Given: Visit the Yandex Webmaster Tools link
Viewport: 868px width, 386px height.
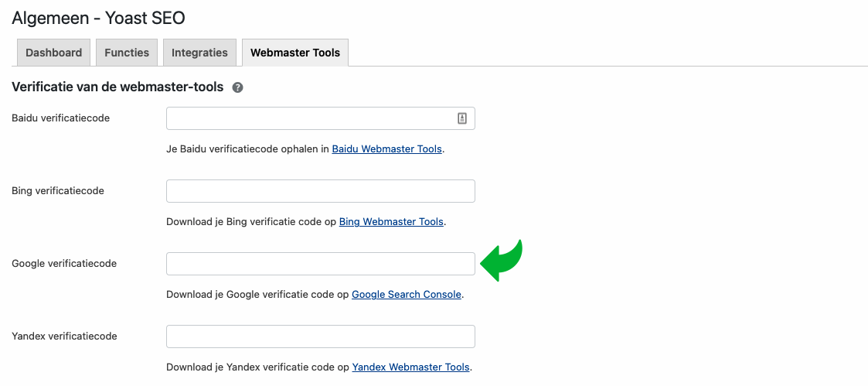Looking at the screenshot, I should pyautogui.click(x=410, y=367).
